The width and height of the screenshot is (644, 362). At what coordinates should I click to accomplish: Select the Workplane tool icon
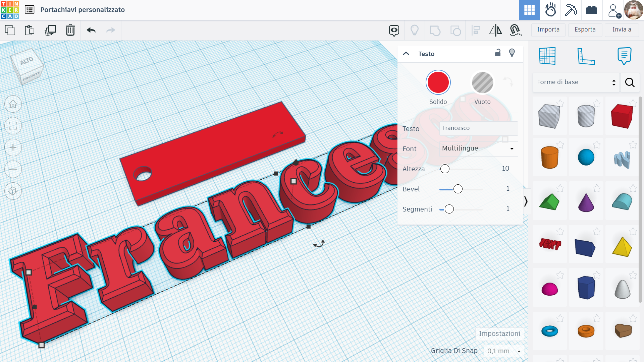coord(547,56)
